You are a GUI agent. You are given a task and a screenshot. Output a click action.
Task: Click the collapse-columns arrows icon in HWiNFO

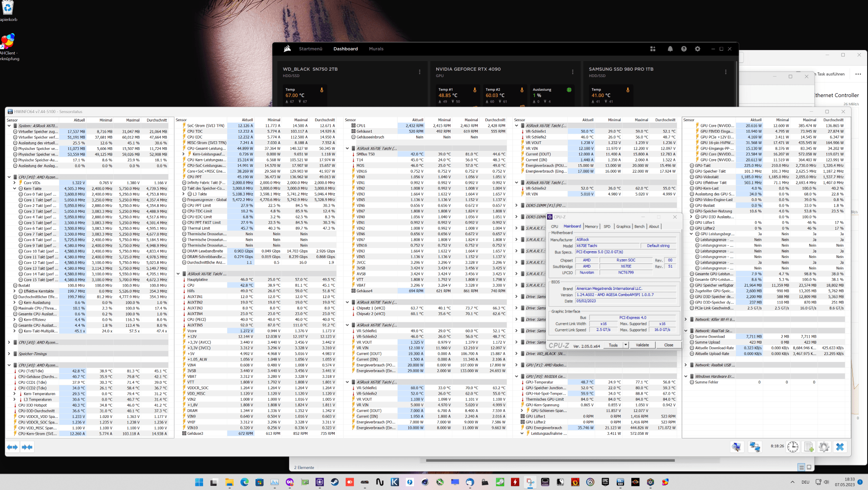(27, 447)
